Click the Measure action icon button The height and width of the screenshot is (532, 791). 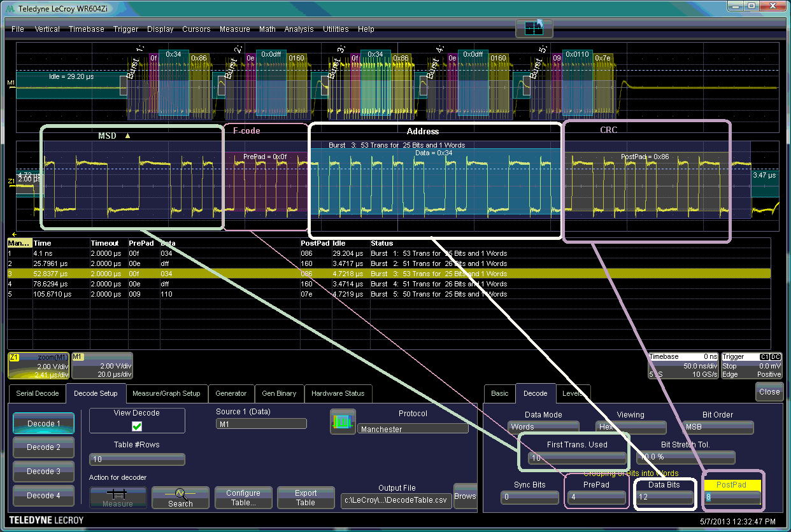pos(117,498)
